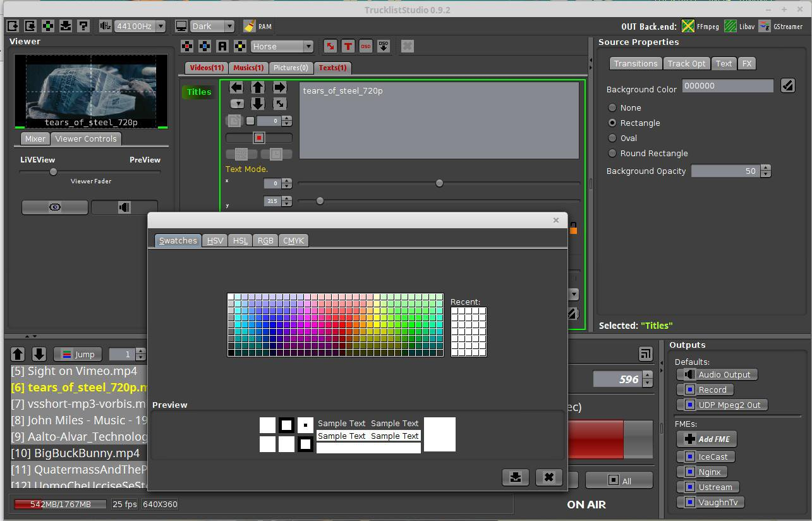Toggle the Nginx FME output
The height and width of the screenshot is (521, 812).
(x=702, y=472)
